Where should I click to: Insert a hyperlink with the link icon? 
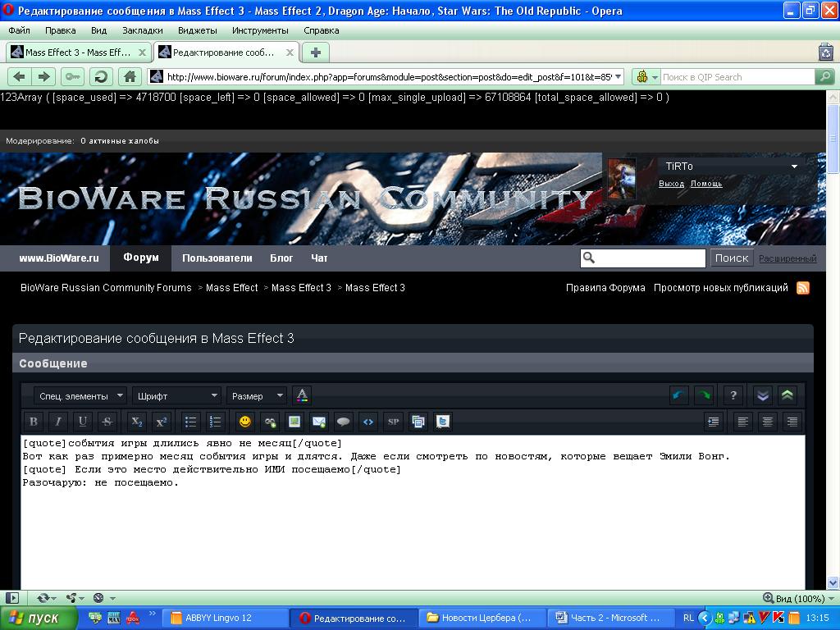[269, 422]
